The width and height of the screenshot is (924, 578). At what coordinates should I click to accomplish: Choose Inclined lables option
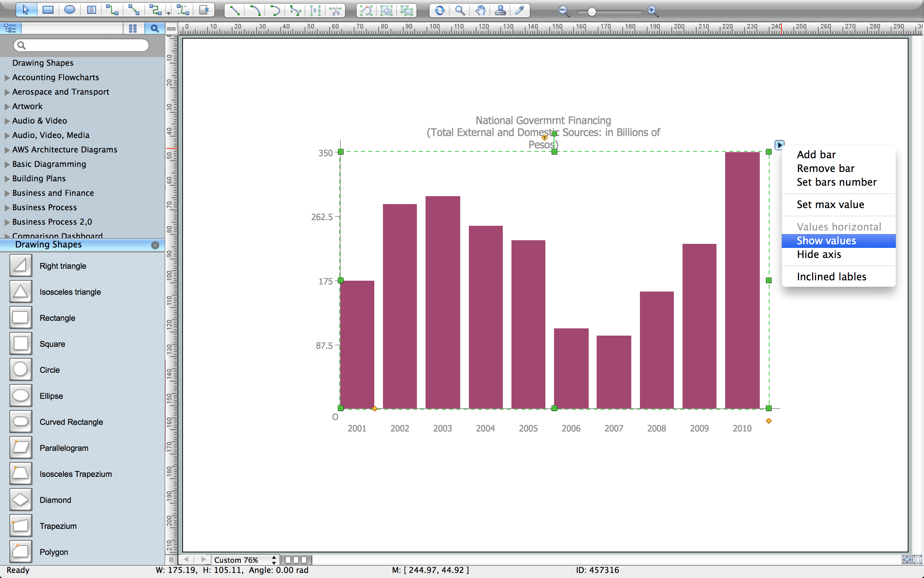click(838, 276)
